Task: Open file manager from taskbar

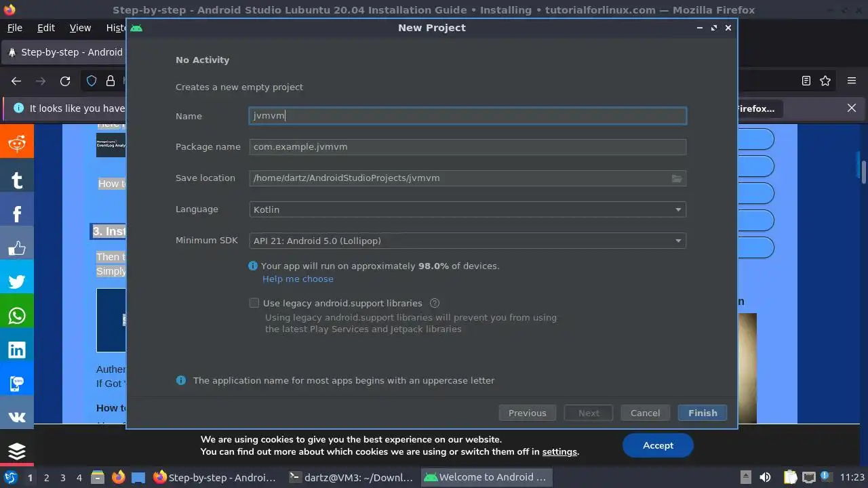Action: pyautogui.click(x=97, y=477)
